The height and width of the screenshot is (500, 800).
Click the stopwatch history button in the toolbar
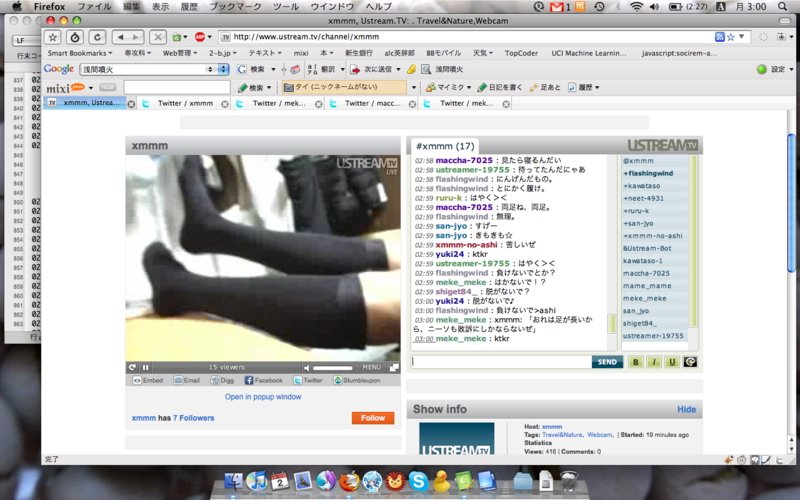[75, 37]
